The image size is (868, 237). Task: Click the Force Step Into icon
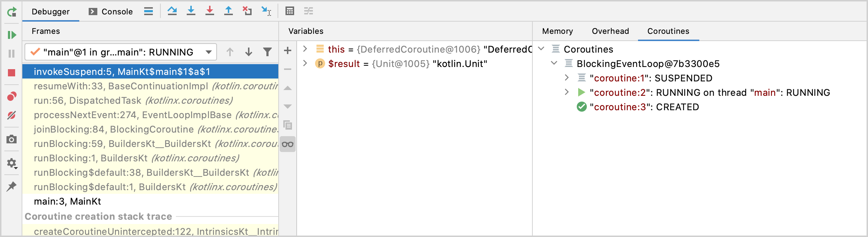(209, 11)
